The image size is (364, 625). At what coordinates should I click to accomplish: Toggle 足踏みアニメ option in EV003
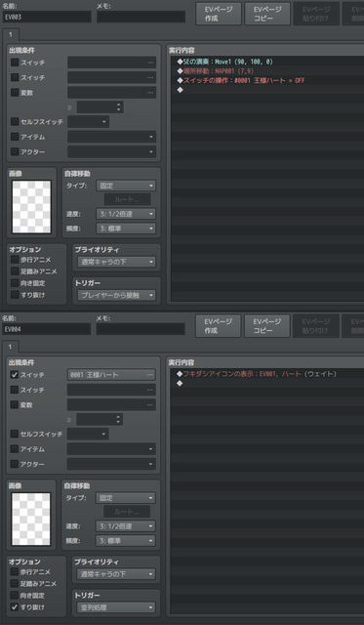pos(15,271)
